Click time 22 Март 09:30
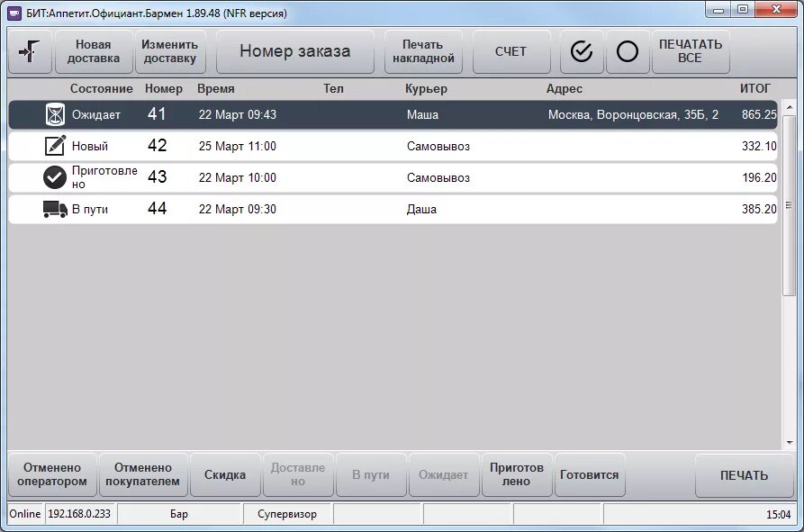This screenshot has width=804, height=532. (238, 209)
